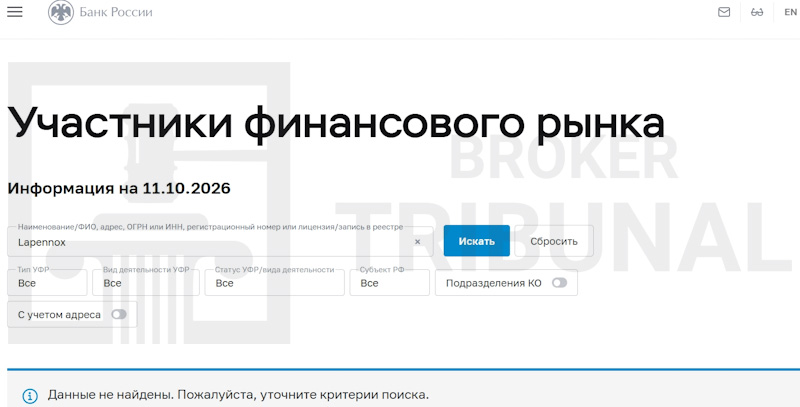Open the hamburger menu
Viewport: 800px width, 407px height.
pos(15,12)
